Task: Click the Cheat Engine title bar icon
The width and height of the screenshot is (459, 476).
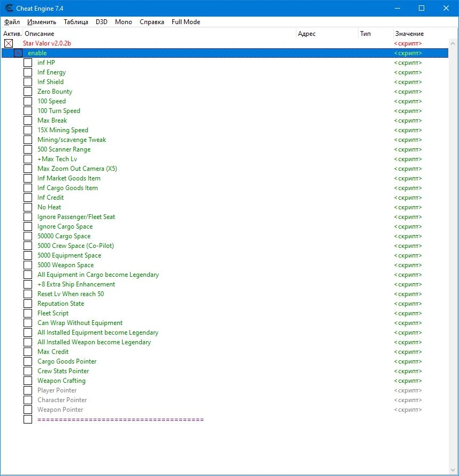Action: [x=8, y=9]
